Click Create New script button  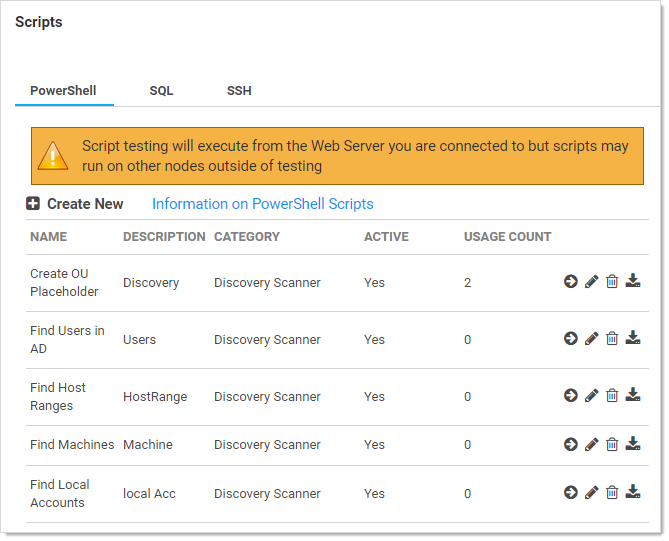(x=75, y=204)
